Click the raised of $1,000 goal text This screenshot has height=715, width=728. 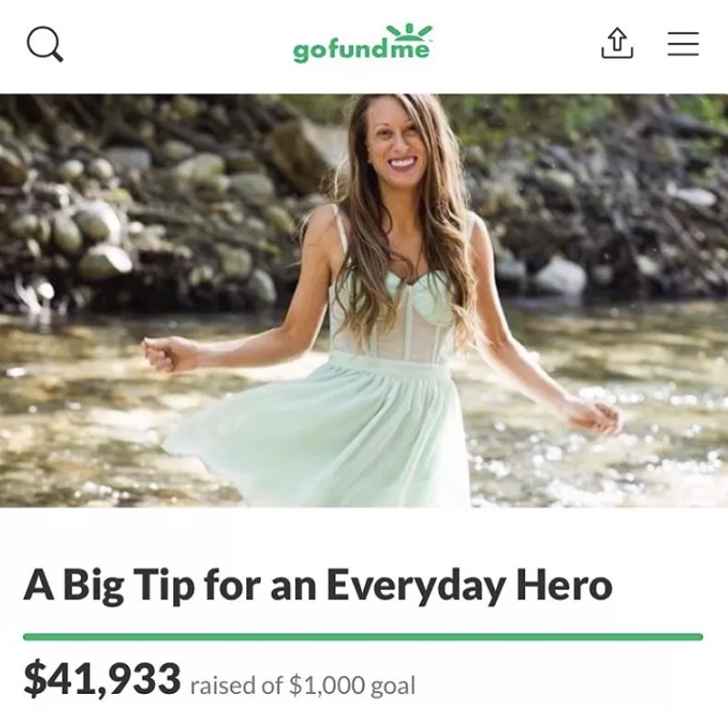point(302,686)
